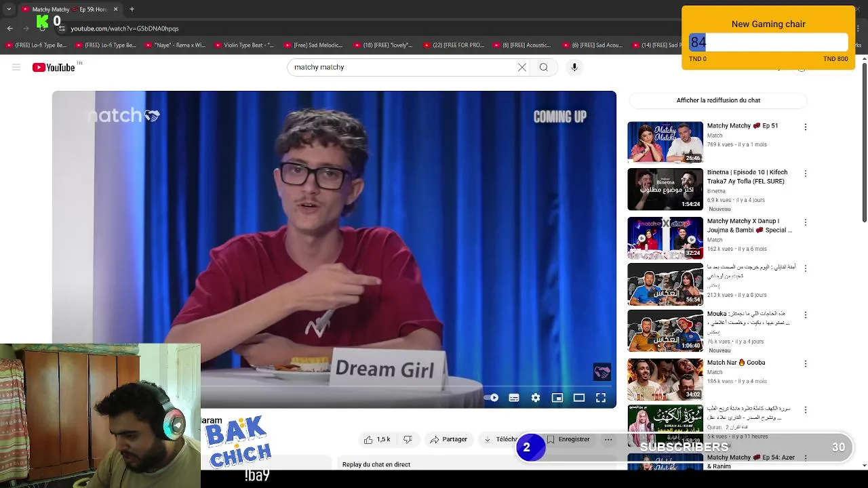The width and height of the screenshot is (868, 488).
Task: Select the Matchy Matchy Ep 59 browser tab
Action: pyautogui.click(x=70, y=9)
